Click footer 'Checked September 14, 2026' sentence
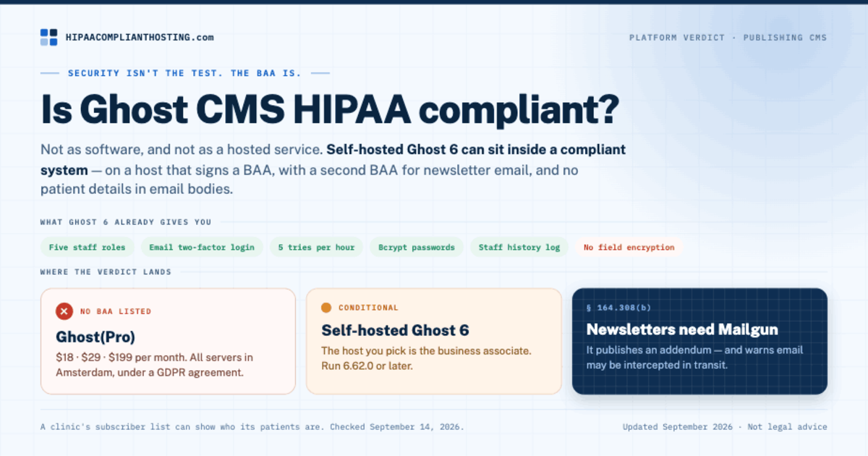868x456 pixels. (x=397, y=427)
